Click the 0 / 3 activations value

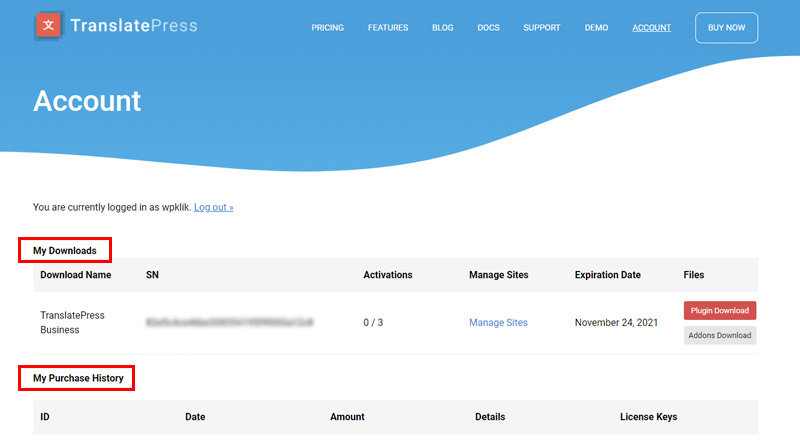click(x=373, y=323)
